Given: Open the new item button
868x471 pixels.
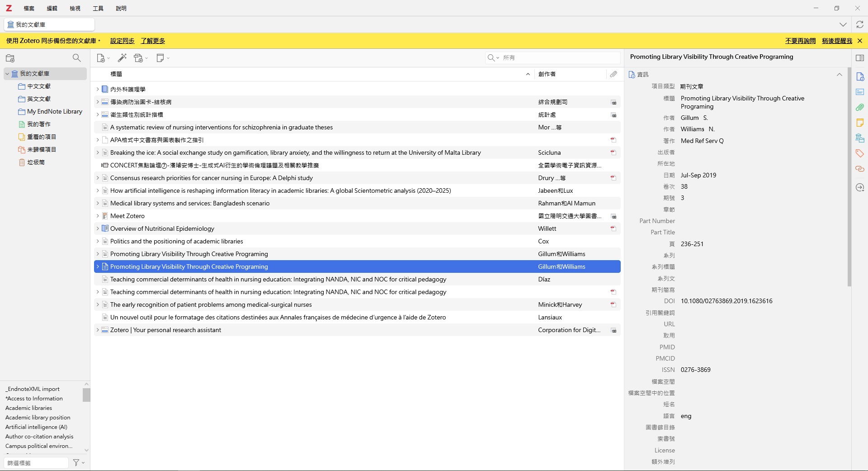Looking at the screenshot, I should tap(103, 58).
